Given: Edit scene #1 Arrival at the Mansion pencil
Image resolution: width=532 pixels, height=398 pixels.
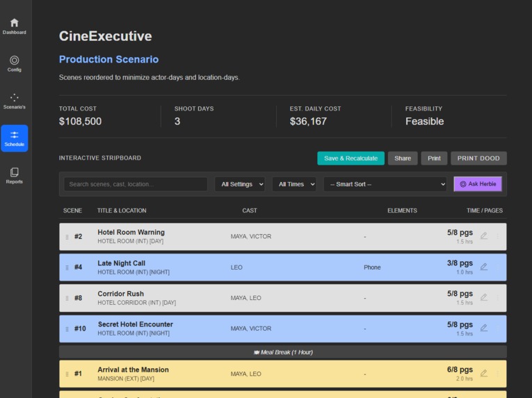Looking at the screenshot, I should pyautogui.click(x=484, y=373).
